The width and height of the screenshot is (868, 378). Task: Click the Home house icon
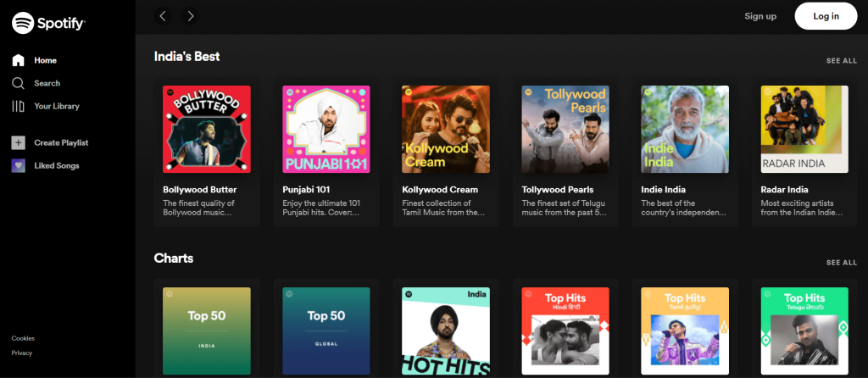click(x=19, y=60)
